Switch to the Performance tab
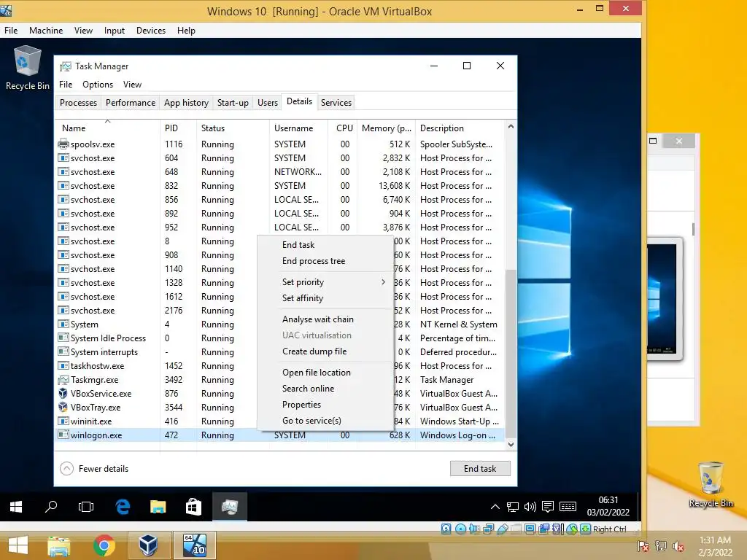Viewport: 747px width, 560px height. [x=131, y=103]
